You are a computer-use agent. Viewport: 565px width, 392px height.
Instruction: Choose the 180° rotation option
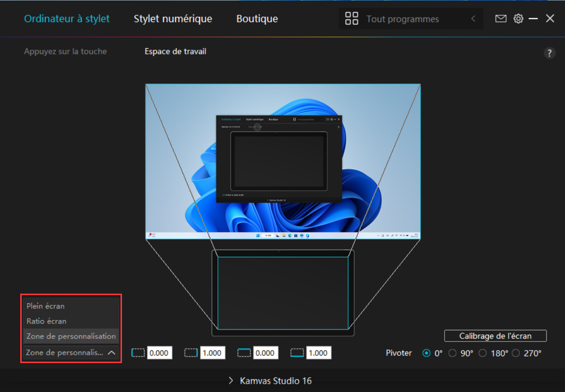(483, 353)
